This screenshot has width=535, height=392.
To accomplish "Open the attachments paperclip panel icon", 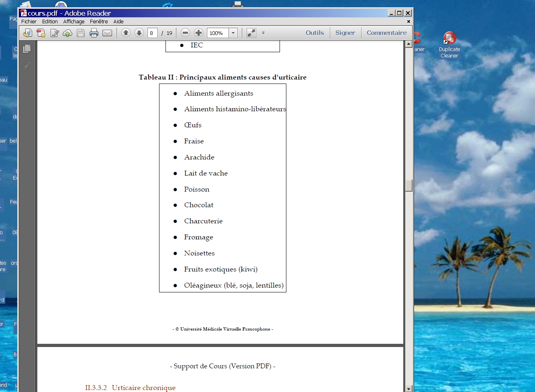I will [x=27, y=66].
